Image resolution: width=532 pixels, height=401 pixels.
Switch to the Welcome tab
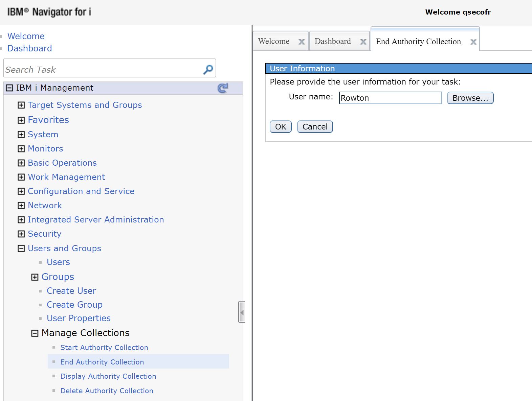click(274, 41)
